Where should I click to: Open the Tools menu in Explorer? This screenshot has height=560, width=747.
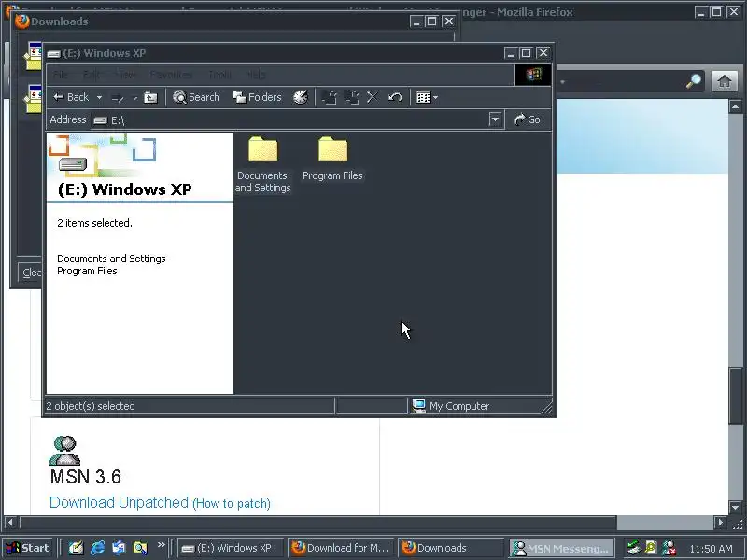click(x=220, y=75)
